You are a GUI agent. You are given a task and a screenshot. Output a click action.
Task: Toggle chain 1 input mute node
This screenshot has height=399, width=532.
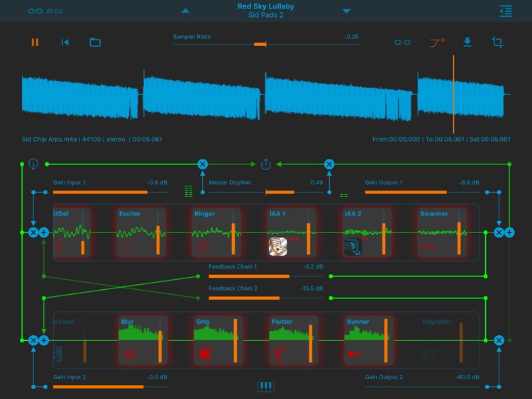[33, 232]
